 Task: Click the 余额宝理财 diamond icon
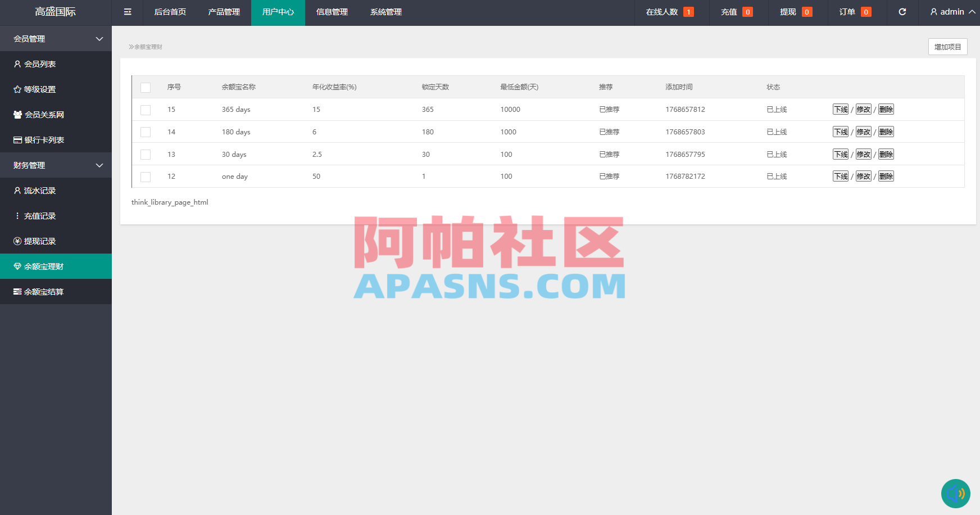[17, 266]
